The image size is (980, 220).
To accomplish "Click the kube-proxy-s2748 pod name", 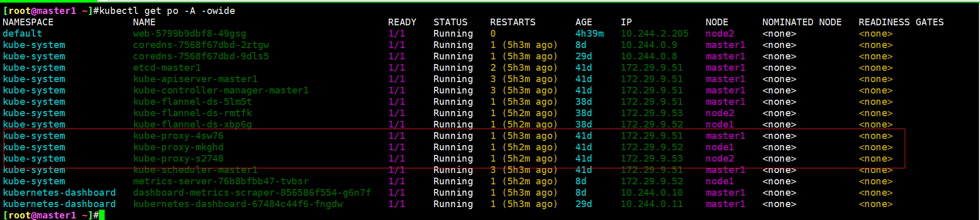I will [x=178, y=159].
